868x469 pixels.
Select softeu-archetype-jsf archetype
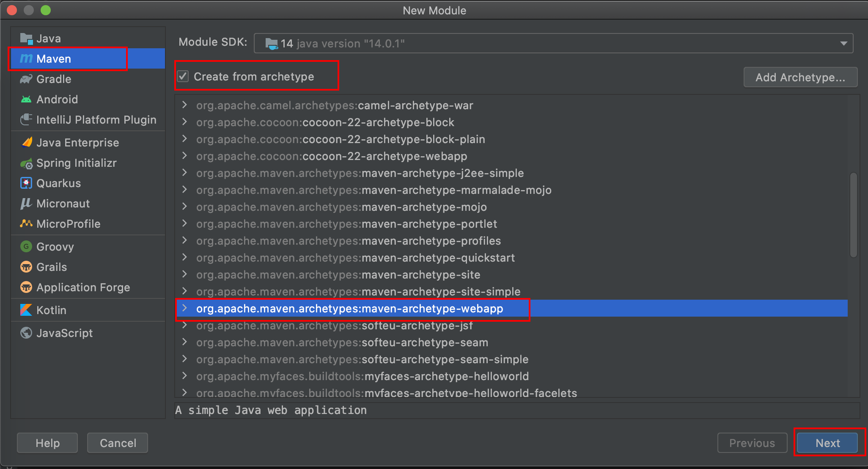tap(511, 325)
